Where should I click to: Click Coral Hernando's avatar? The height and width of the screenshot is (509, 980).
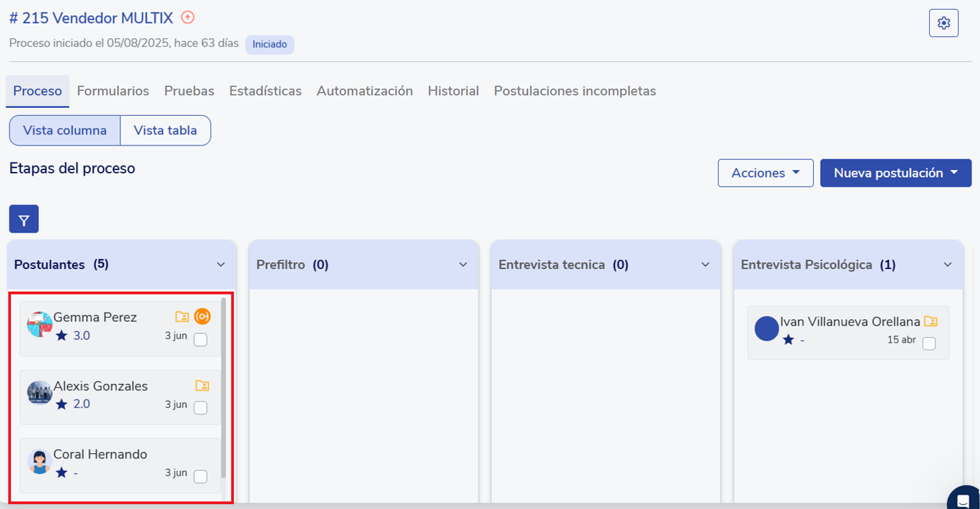39,462
